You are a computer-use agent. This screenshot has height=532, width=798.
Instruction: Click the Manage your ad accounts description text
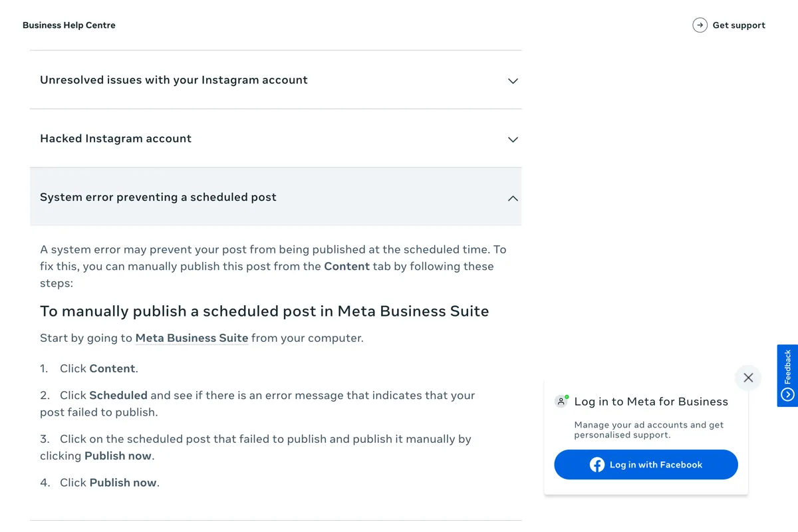649,430
